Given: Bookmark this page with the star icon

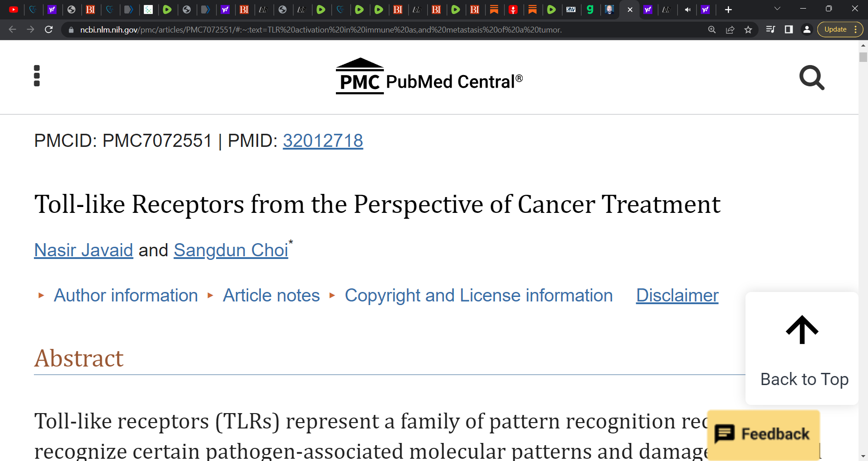Looking at the screenshot, I should pos(748,30).
